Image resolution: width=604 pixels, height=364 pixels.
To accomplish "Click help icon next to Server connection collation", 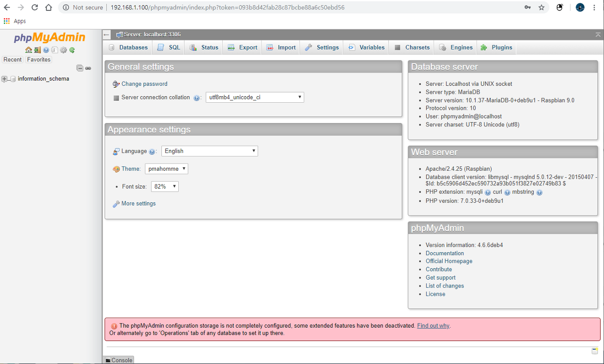I will click(x=197, y=98).
